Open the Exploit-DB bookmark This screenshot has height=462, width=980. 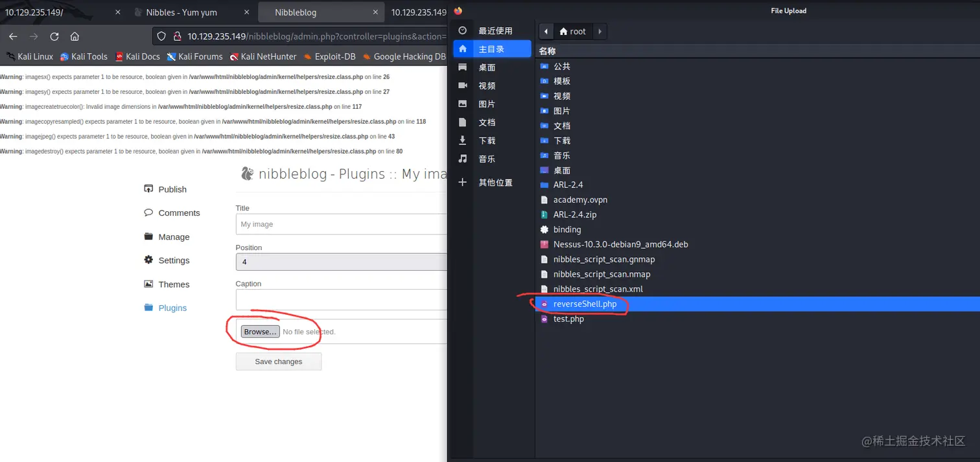pyautogui.click(x=329, y=56)
